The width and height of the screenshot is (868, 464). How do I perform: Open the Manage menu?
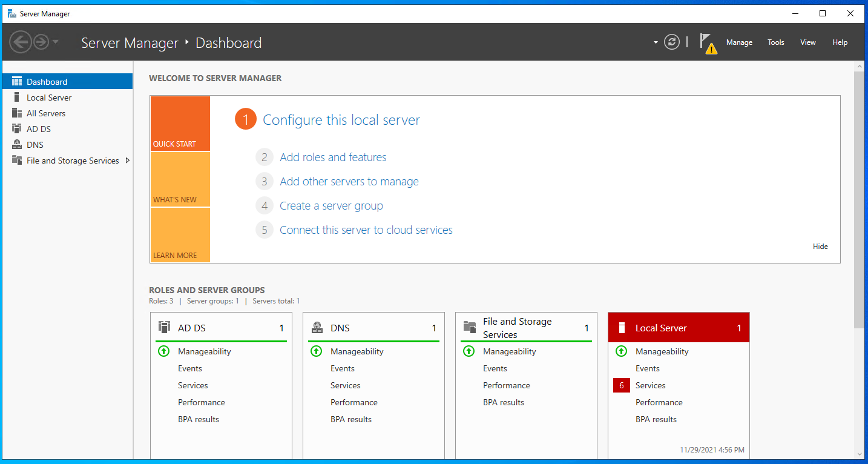pos(739,42)
